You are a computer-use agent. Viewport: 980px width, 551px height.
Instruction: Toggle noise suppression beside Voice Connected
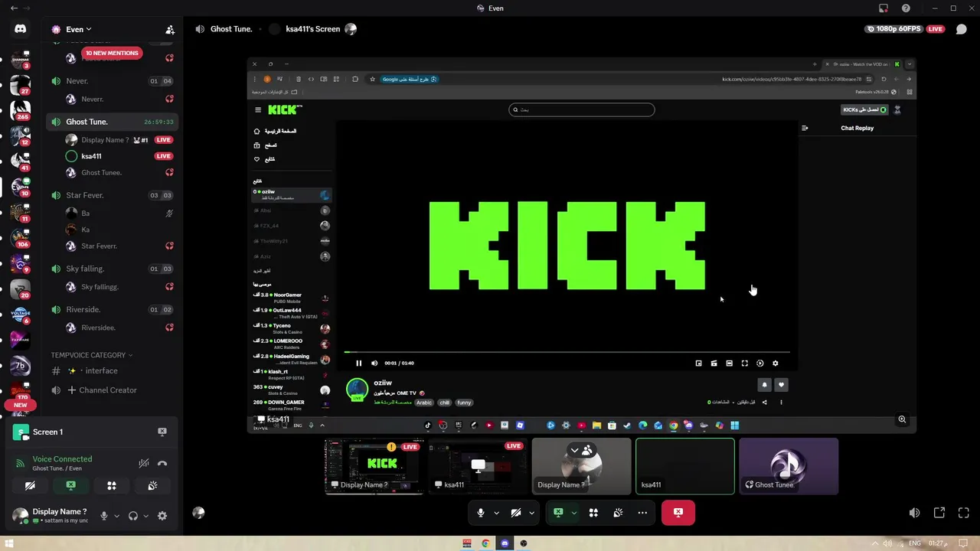143,463
